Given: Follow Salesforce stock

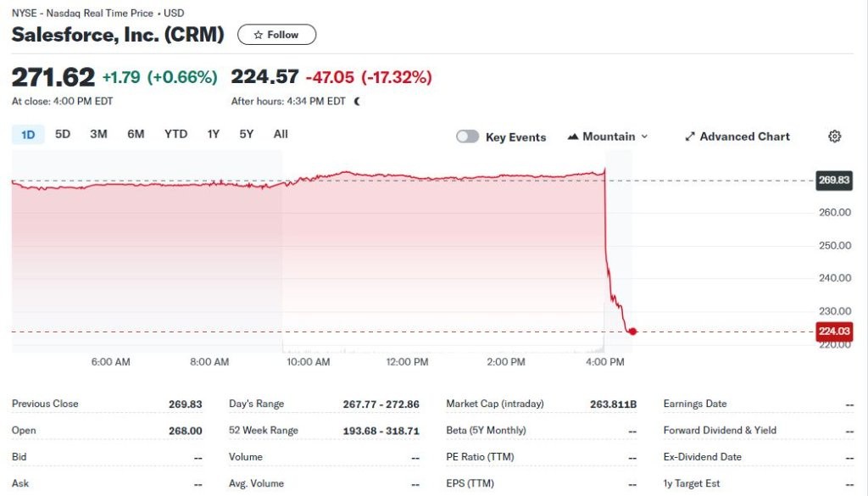Looking at the screenshot, I should (276, 35).
